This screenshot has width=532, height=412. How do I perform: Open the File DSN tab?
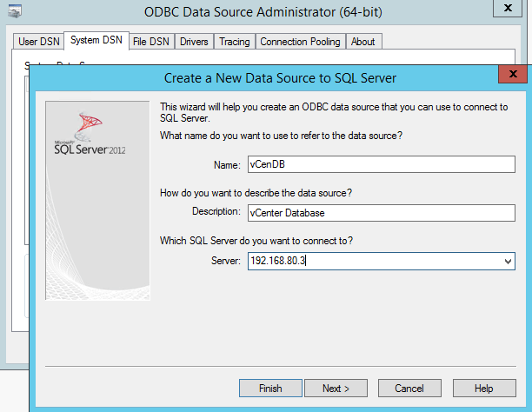click(x=151, y=42)
